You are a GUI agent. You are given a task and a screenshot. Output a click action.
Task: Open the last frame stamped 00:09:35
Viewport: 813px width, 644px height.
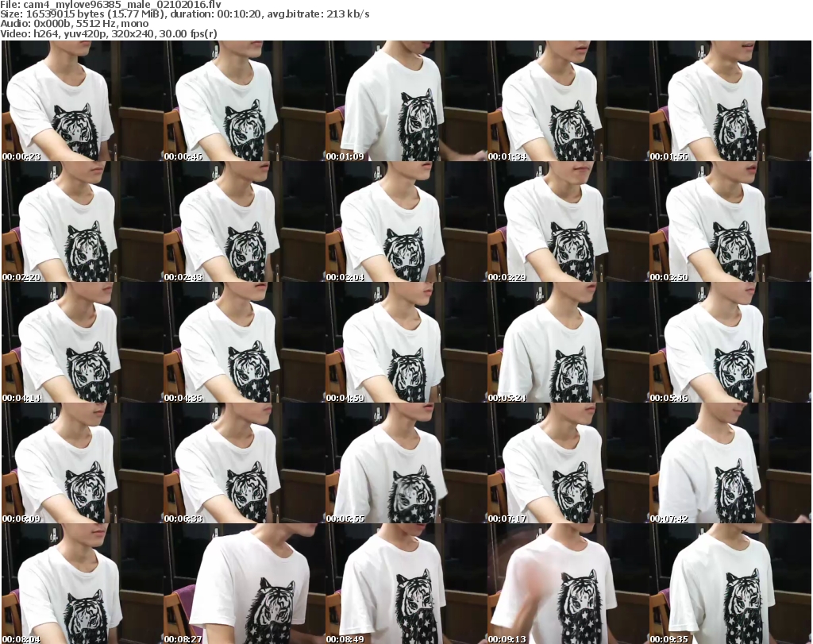(x=730, y=584)
